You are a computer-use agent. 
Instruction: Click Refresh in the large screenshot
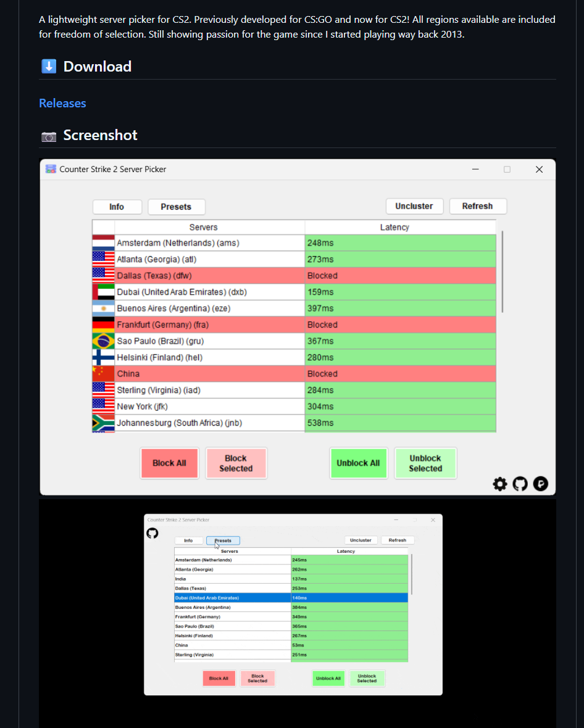click(478, 206)
